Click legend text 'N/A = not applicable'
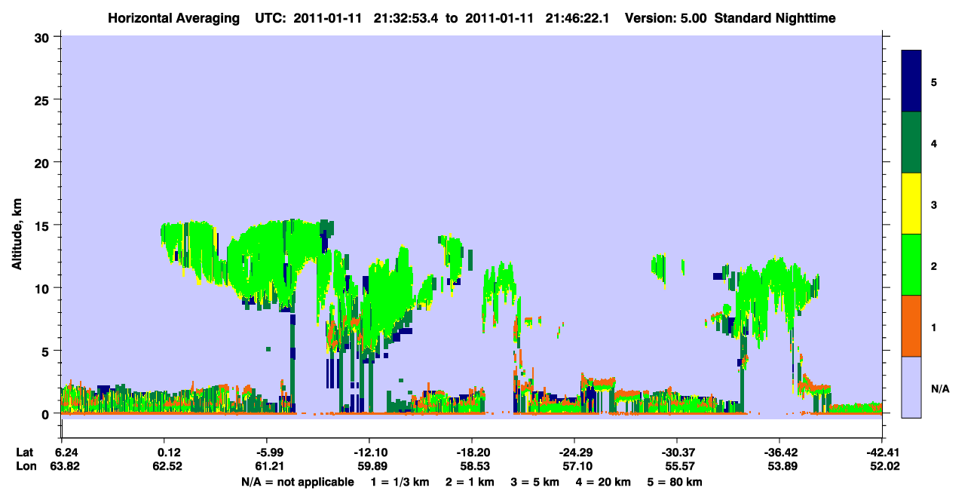 coord(298,482)
